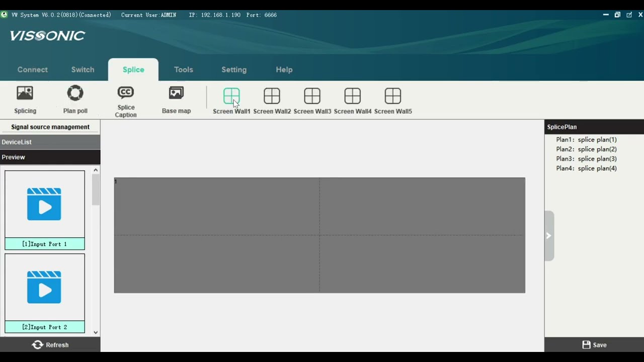The height and width of the screenshot is (362, 644).
Task: Select Plan2: splice plan(2)
Action: pos(586,149)
